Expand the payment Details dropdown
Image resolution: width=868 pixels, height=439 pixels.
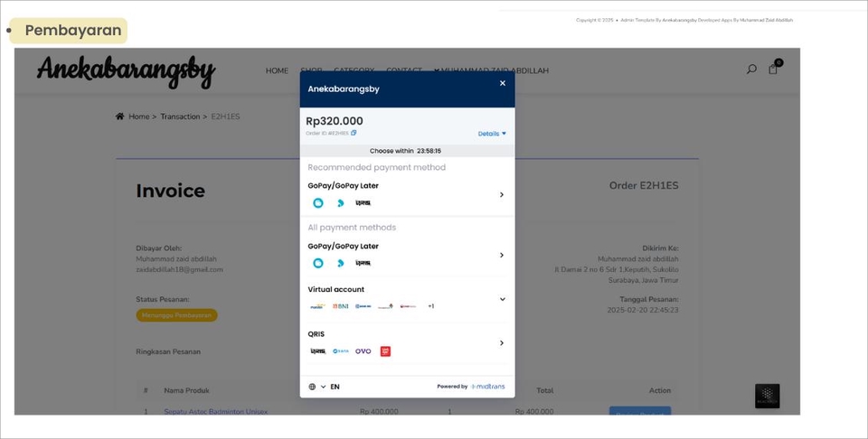[492, 134]
